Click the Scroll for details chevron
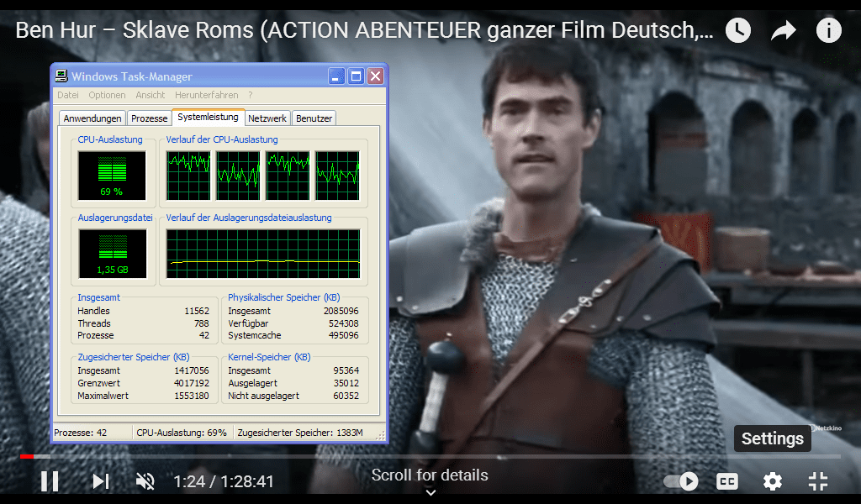The height and width of the screenshot is (504, 861). [431, 492]
